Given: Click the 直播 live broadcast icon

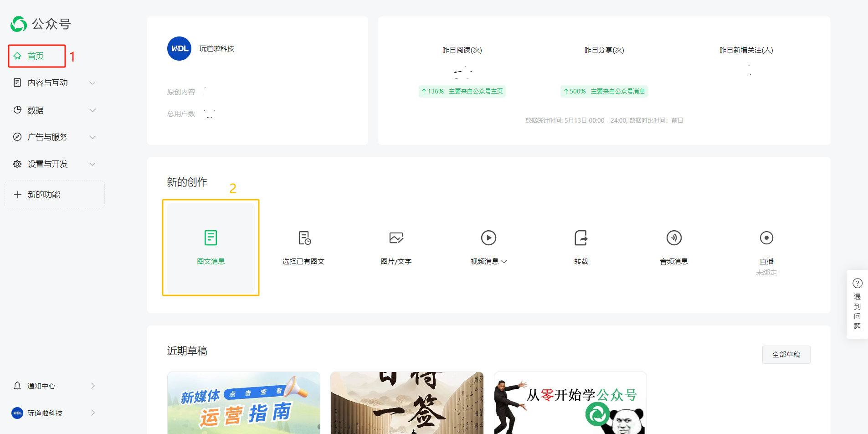Looking at the screenshot, I should point(766,238).
